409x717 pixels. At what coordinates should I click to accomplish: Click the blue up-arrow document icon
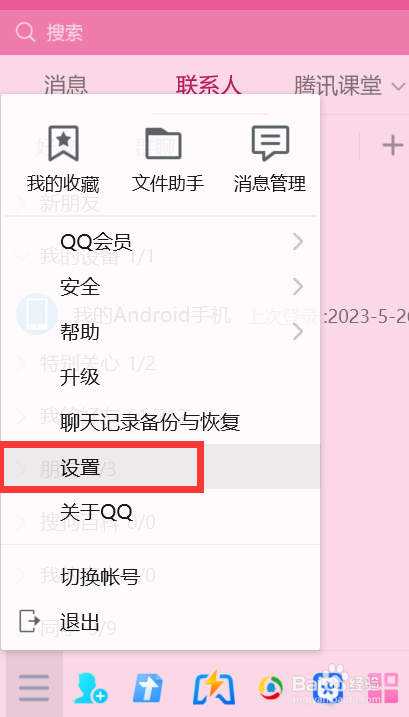click(x=148, y=688)
